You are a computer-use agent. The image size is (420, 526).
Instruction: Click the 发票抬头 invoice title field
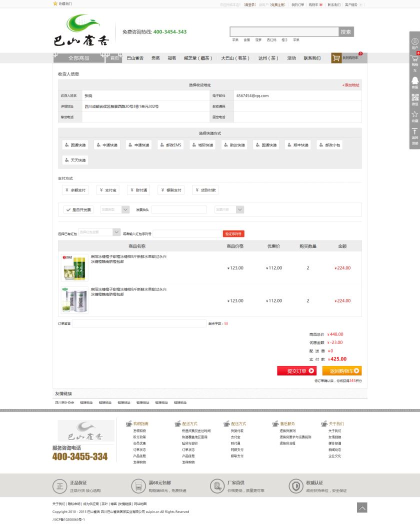179,209
